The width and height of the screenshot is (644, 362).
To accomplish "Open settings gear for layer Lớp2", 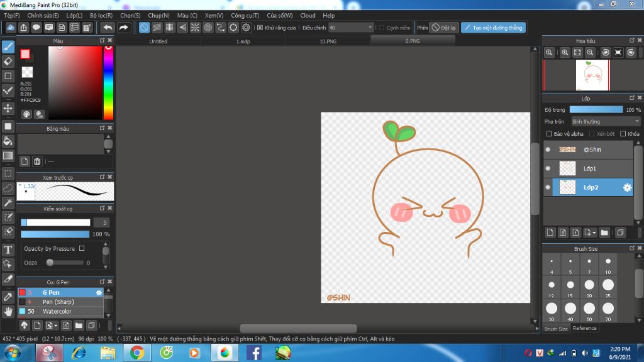I will [x=627, y=187].
